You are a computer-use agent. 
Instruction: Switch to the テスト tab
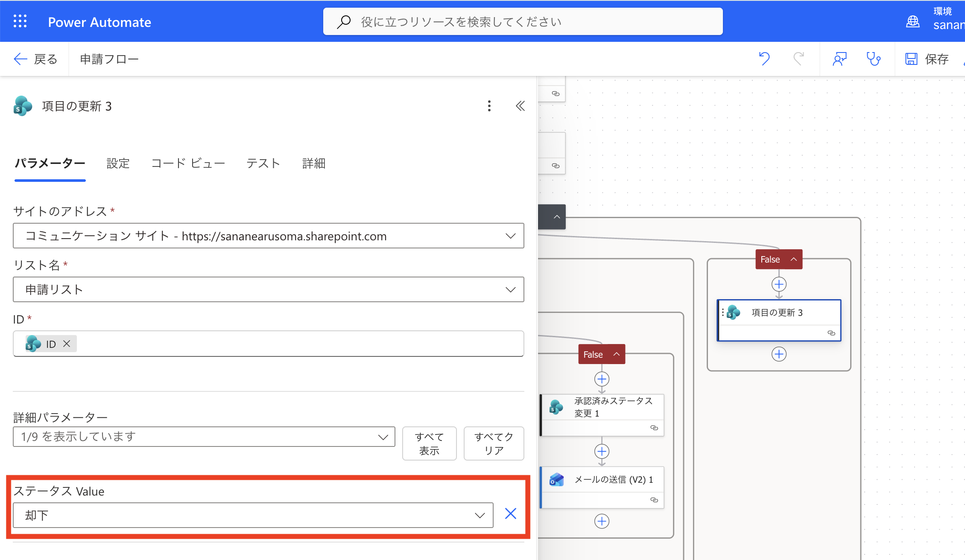[263, 163]
